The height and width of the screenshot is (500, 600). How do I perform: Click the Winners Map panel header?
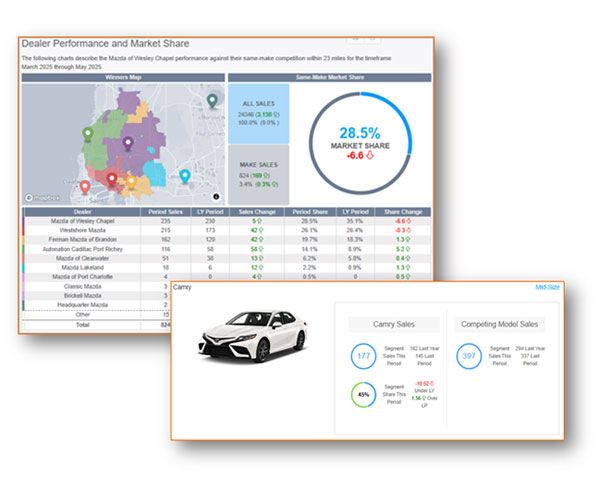123,77
